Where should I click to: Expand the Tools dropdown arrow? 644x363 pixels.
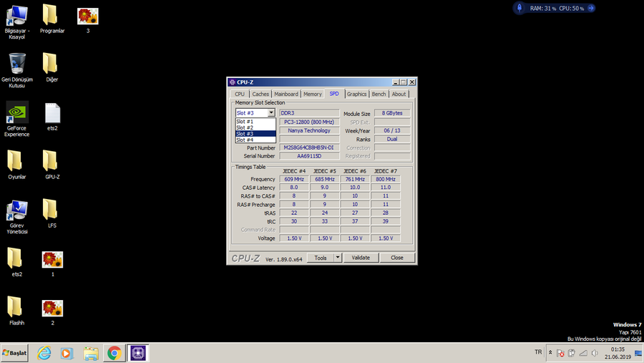[x=338, y=258]
